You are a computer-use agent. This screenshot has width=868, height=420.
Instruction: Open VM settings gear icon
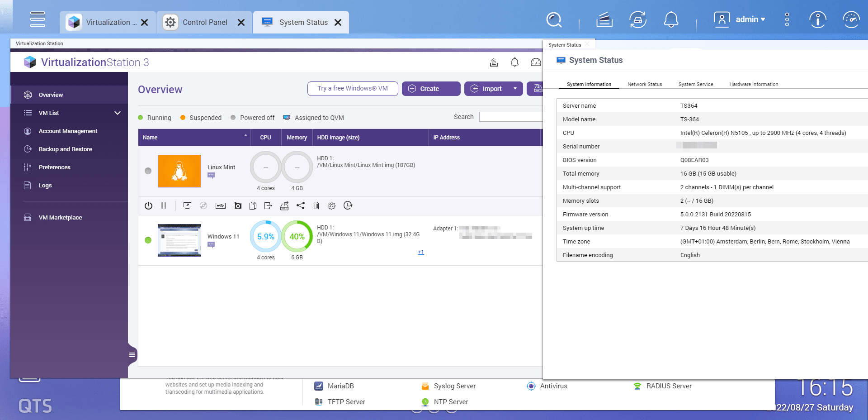(x=332, y=205)
